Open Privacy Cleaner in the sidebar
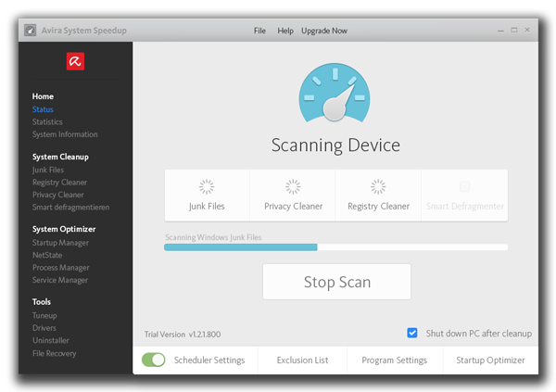This screenshot has width=556, height=392. point(58,195)
